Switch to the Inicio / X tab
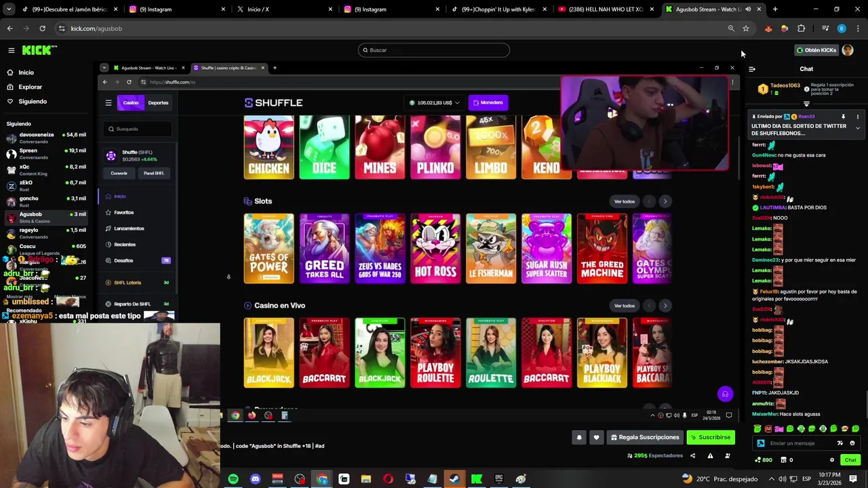Viewport: 868px width, 488px height. (x=283, y=9)
